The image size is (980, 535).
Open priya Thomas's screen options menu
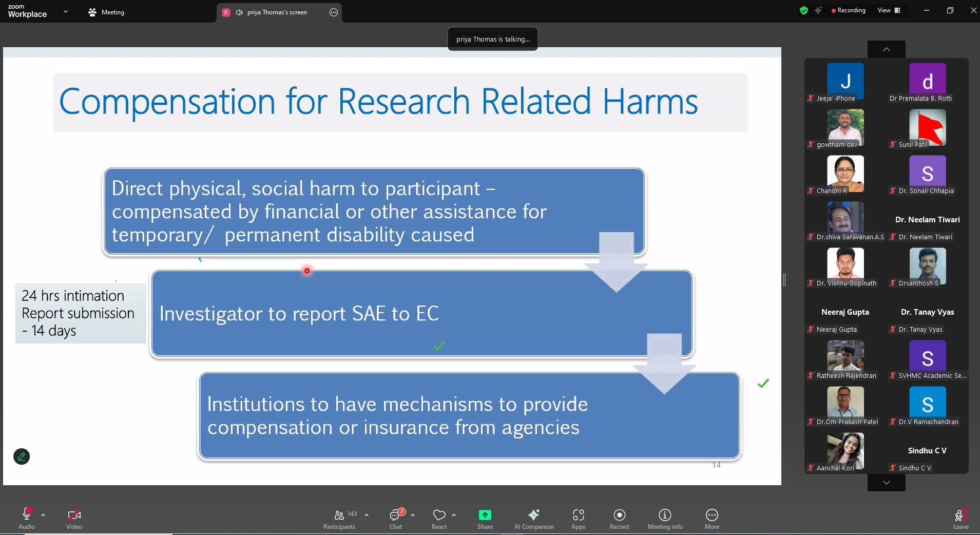coord(334,12)
